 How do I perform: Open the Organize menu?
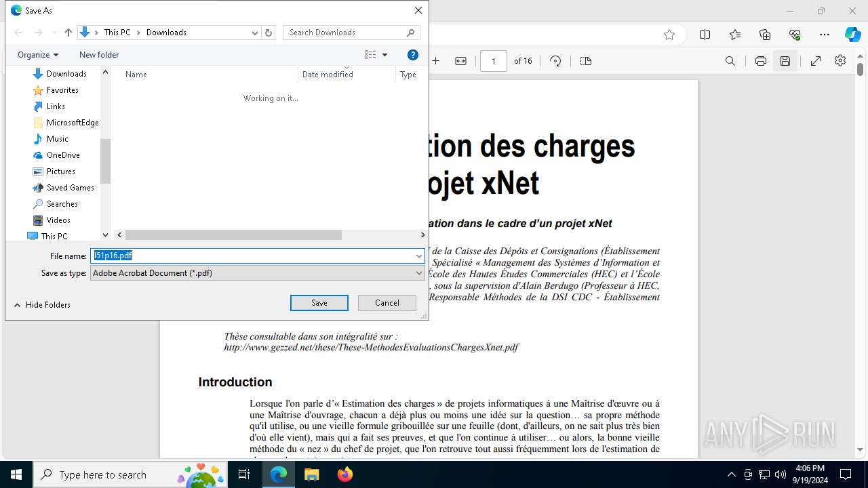click(x=38, y=55)
